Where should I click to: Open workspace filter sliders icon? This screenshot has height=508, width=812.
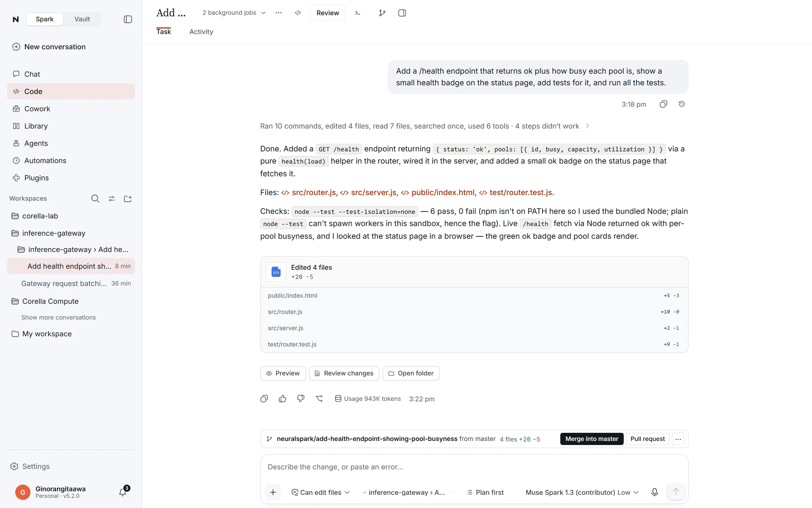(x=111, y=198)
